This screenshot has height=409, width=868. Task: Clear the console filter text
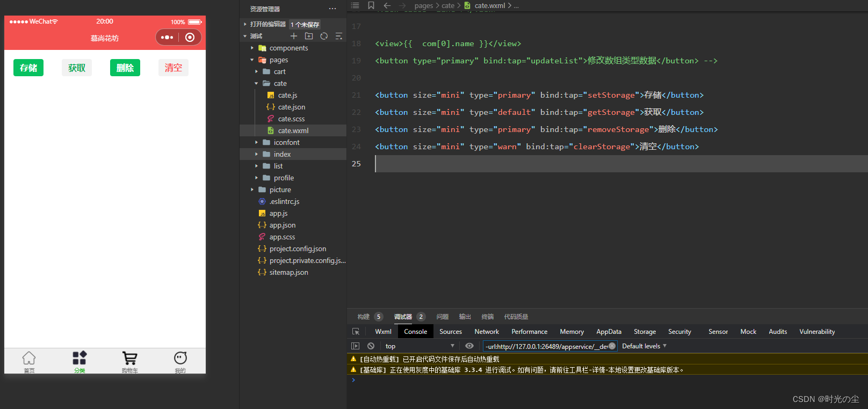click(x=612, y=346)
